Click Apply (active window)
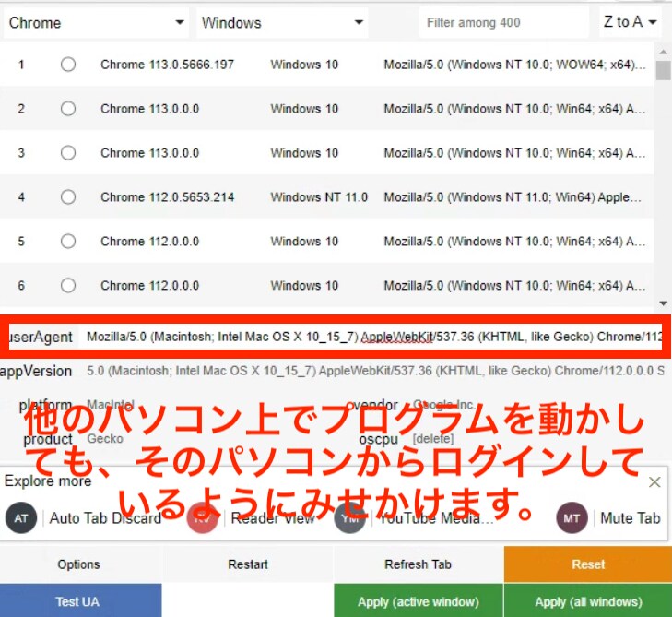 (419, 601)
